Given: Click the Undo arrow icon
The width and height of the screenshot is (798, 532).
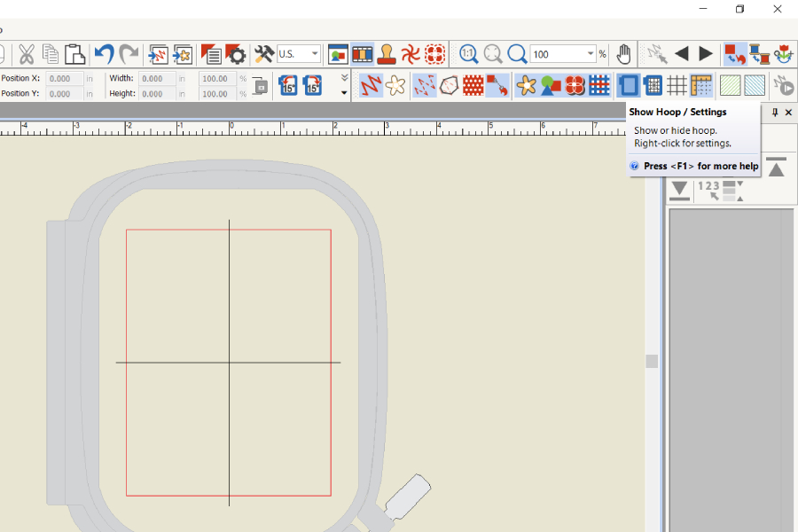Looking at the screenshot, I should pos(104,54).
